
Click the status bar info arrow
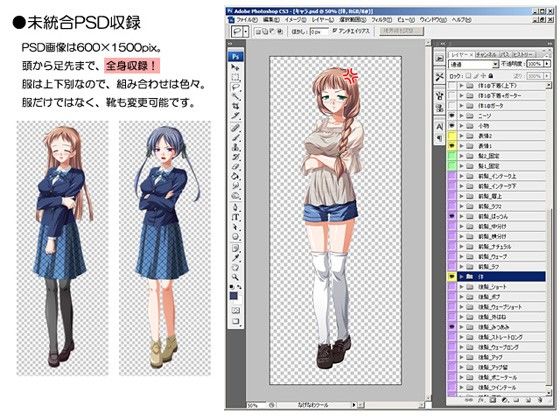tap(354, 405)
